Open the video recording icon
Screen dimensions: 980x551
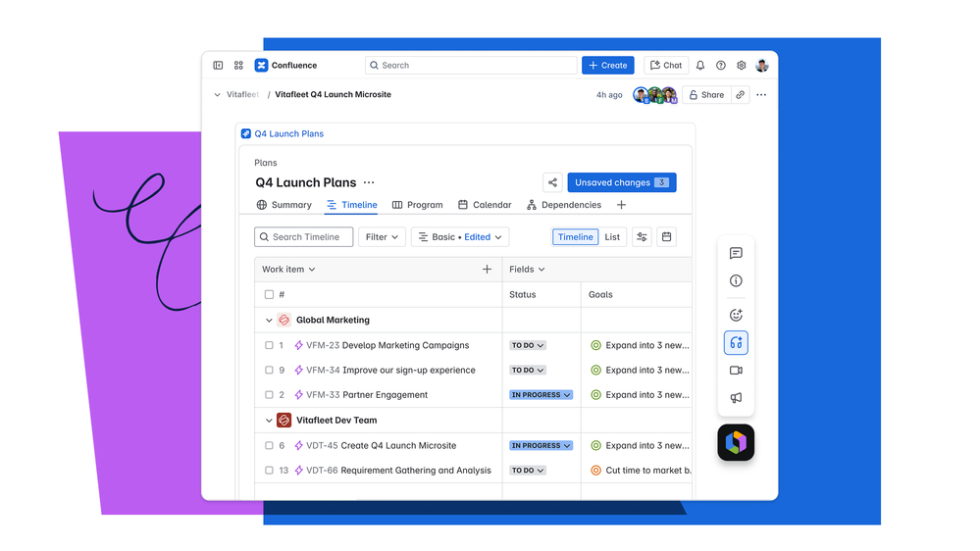tap(736, 371)
